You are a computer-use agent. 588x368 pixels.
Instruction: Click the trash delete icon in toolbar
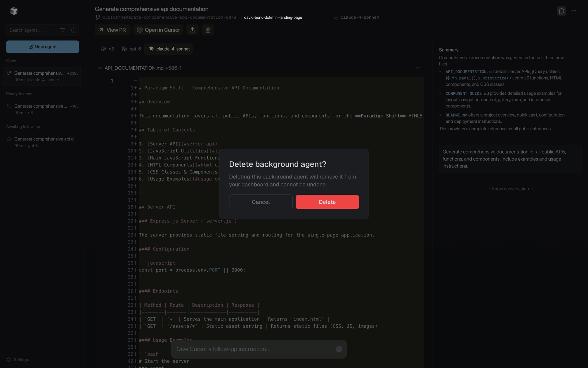(208, 30)
